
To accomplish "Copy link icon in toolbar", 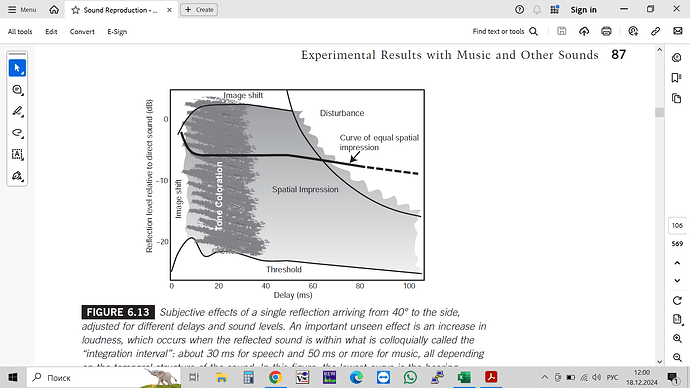I will tap(655, 31).
